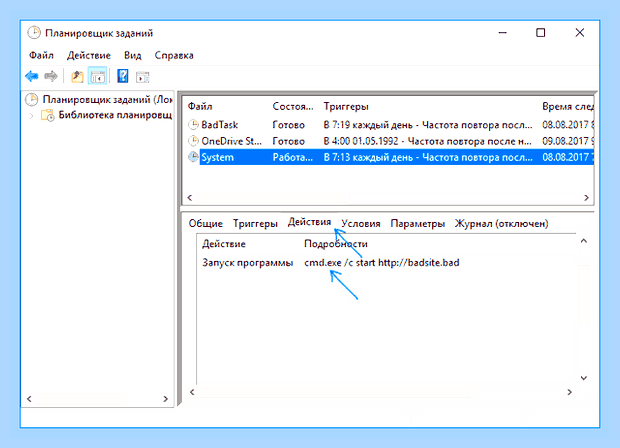Select the System task name
This screenshot has height=448, width=620.
217,157
